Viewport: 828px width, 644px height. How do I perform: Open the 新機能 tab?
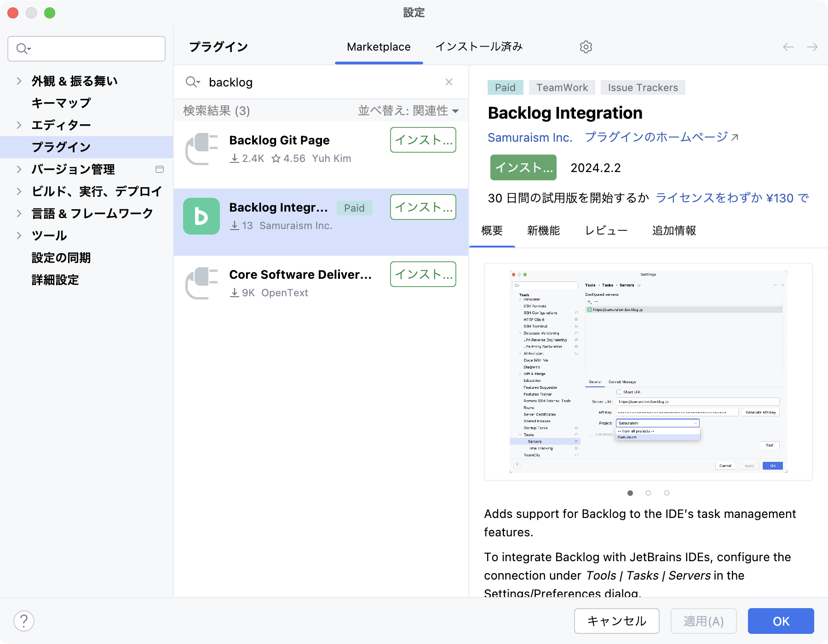point(543,230)
